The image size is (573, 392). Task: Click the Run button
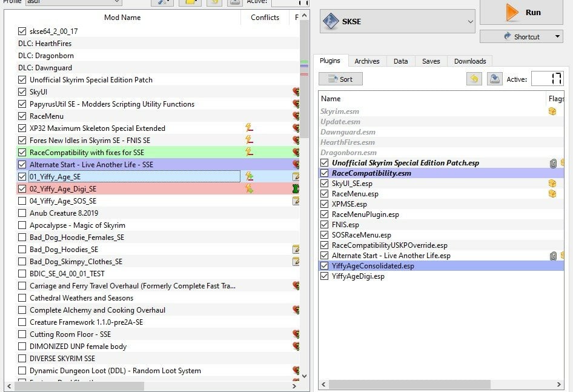[522, 12]
